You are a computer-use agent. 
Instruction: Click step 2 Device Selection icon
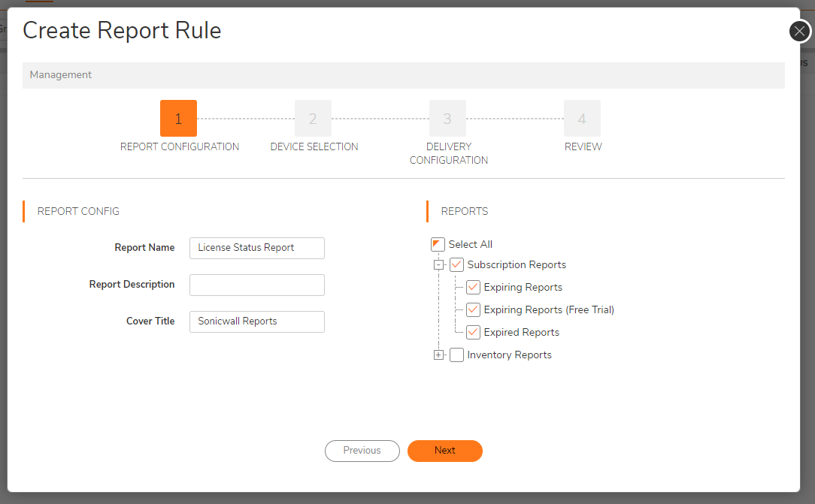313,119
